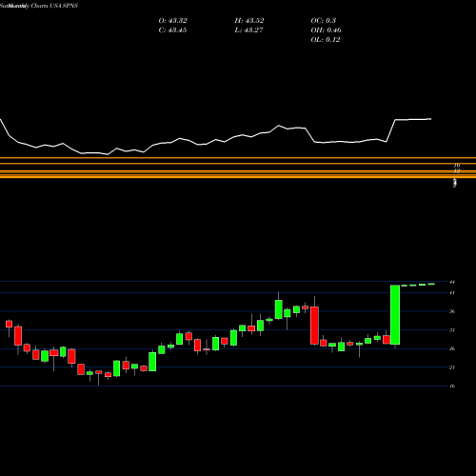Click the price axis label 16 at the bottom
Screen dimensions: 476x476
(x=452, y=386)
